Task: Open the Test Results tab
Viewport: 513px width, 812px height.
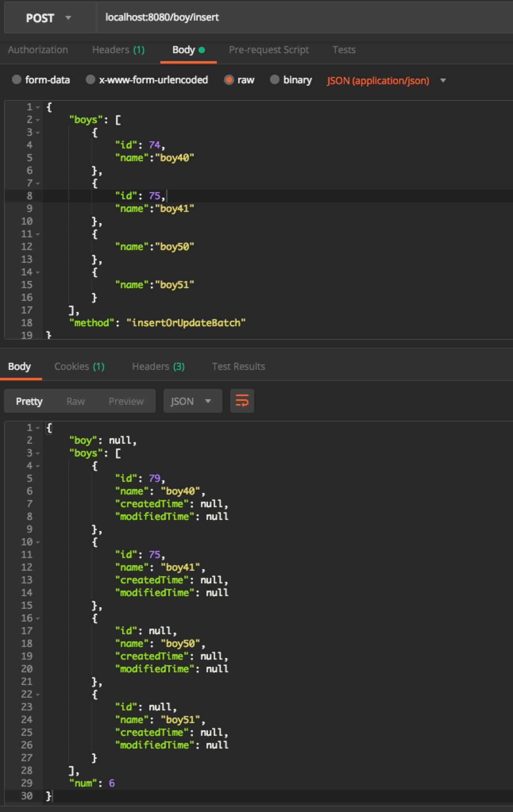Action: [238, 366]
